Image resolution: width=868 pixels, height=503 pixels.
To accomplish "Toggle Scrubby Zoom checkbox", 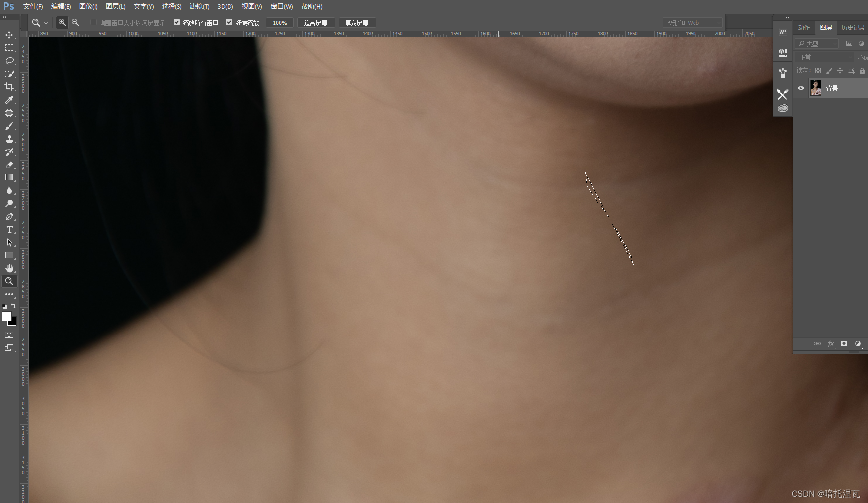I will point(229,22).
